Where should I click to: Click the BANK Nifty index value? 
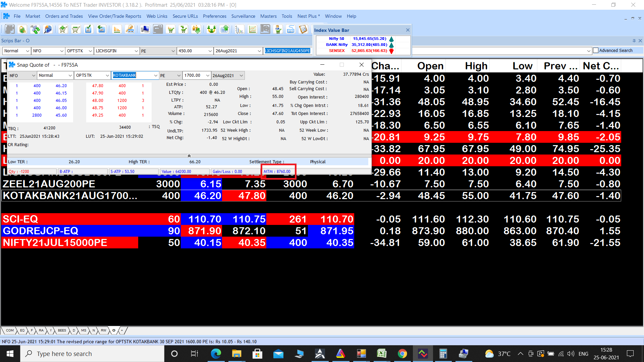click(x=369, y=45)
